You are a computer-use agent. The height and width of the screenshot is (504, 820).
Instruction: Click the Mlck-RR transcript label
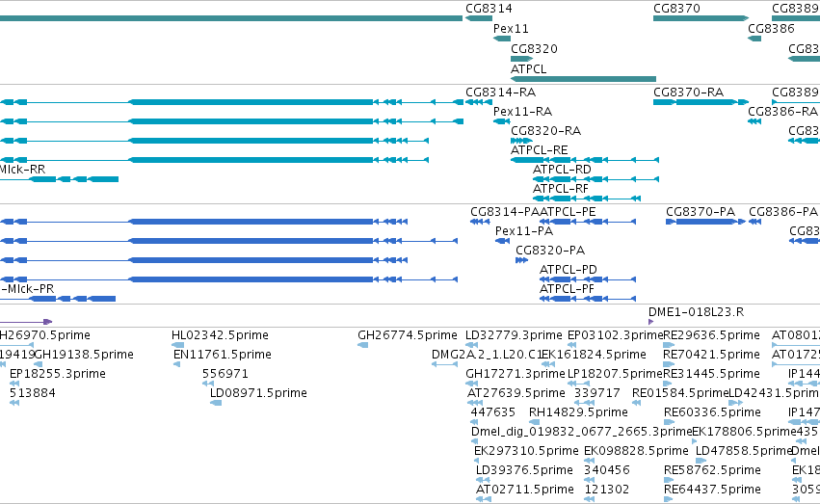pyautogui.click(x=22, y=170)
